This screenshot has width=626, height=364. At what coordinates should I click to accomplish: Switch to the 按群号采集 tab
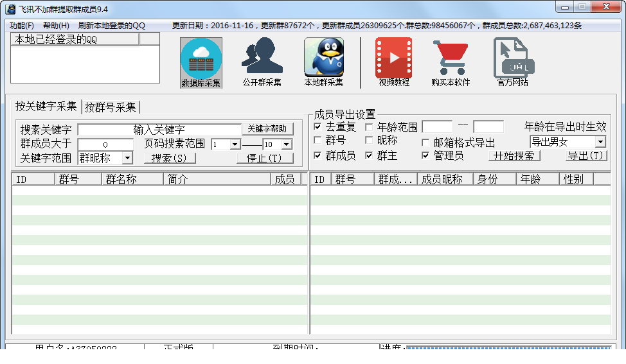(111, 107)
